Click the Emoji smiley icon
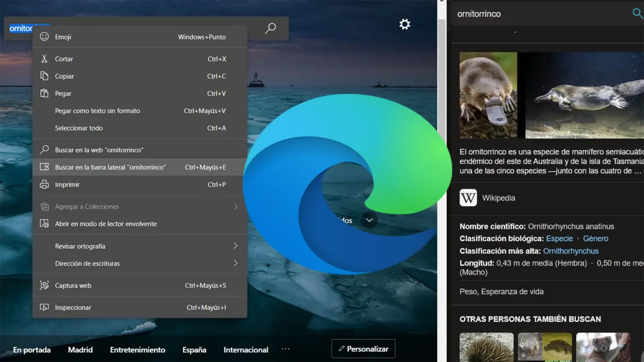 (45, 37)
